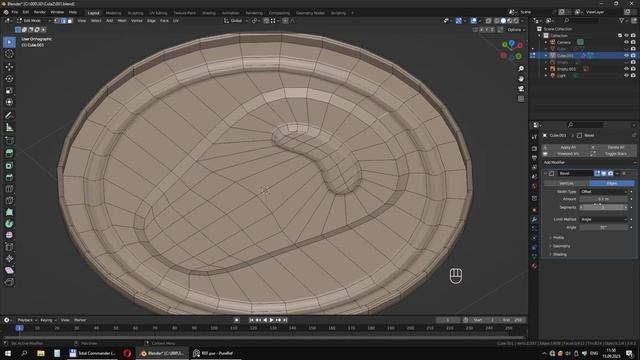
Task: Toggle Bevel modifier render display
Action: [610, 173]
